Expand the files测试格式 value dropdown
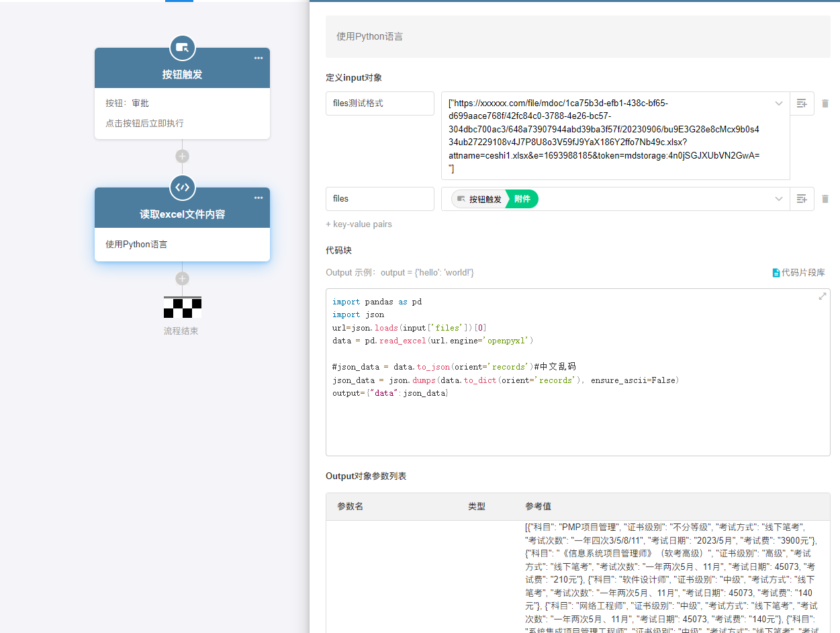This screenshot has height=633, width=840. coord(779,103)
